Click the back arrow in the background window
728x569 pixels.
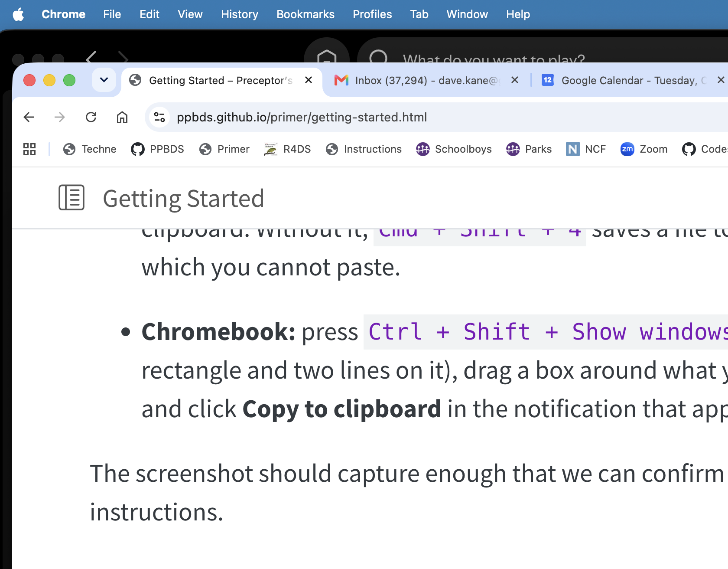point(91,57)
